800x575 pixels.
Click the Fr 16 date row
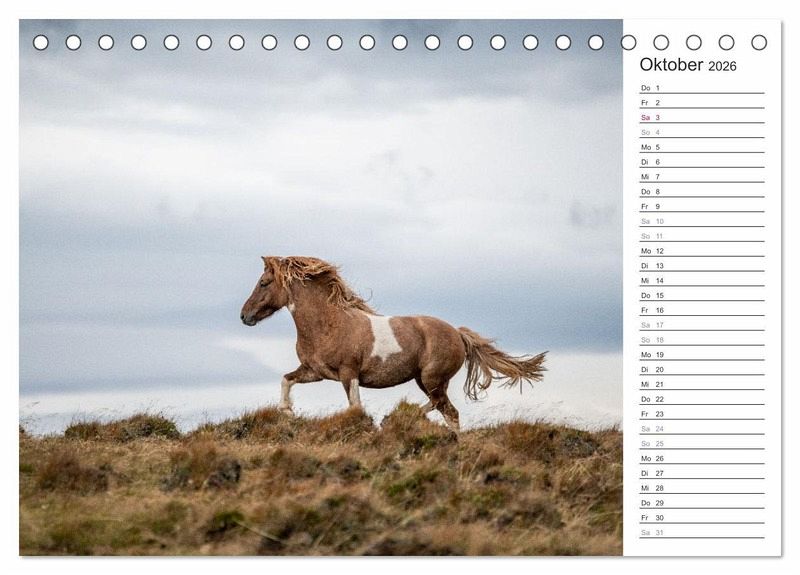701,310
